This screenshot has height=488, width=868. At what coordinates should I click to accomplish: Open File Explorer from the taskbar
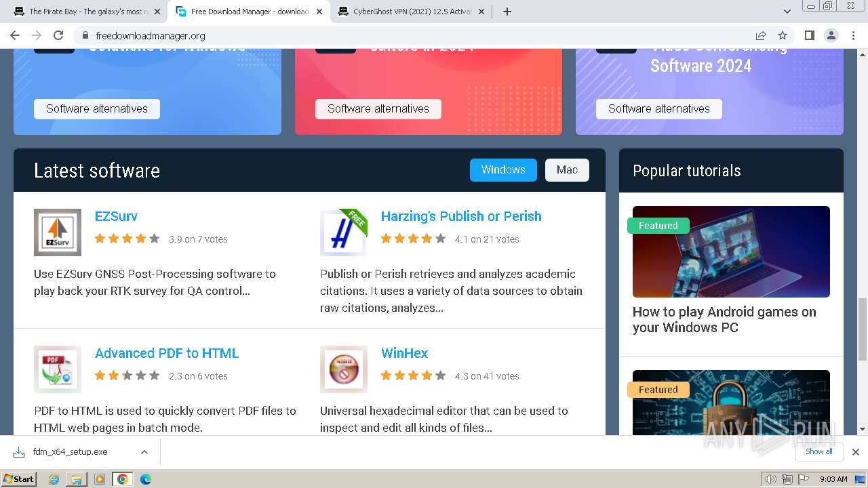(x=77, y=479)
